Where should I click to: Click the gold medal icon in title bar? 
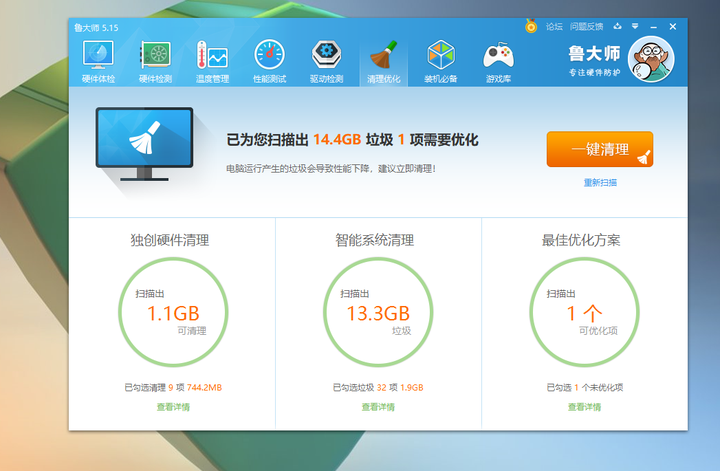(x=531, y=26)
